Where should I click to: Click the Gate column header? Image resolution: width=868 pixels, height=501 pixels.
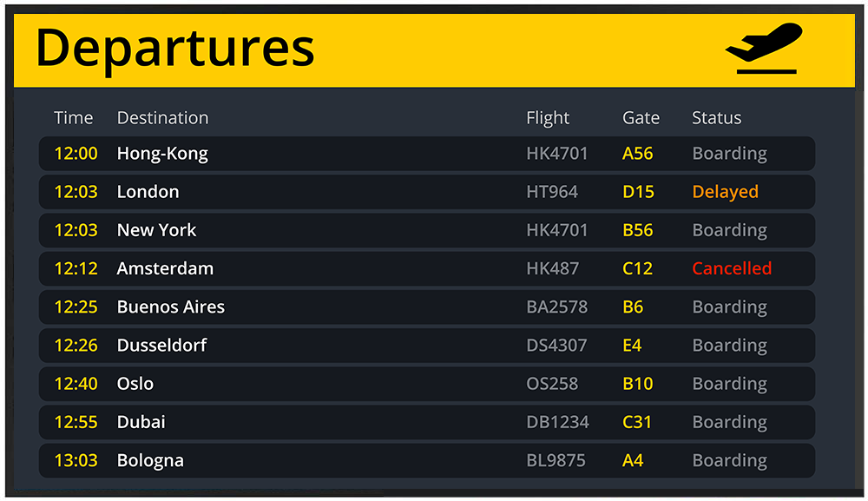pos(641,118)
